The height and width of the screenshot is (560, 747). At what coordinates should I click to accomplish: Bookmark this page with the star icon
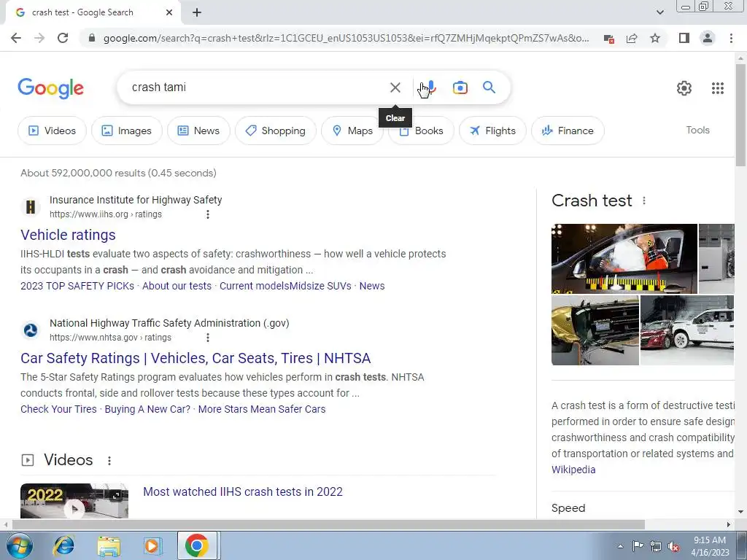[x=655, y=38]
